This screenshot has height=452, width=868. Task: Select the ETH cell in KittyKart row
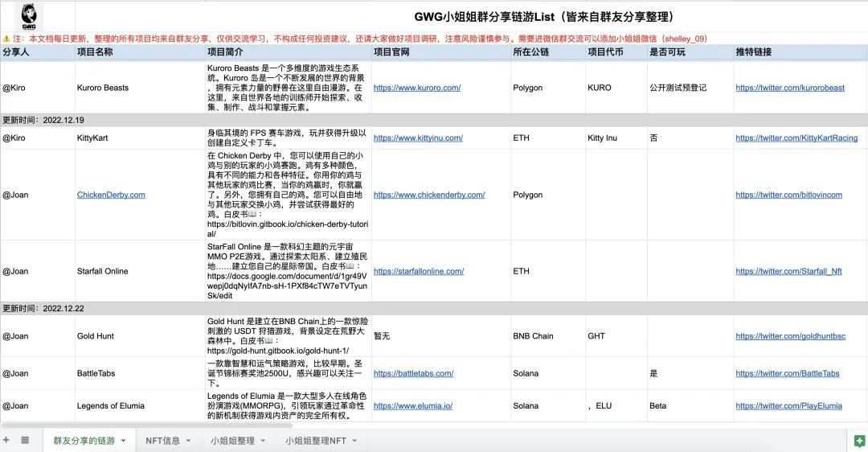click(548, 138)
